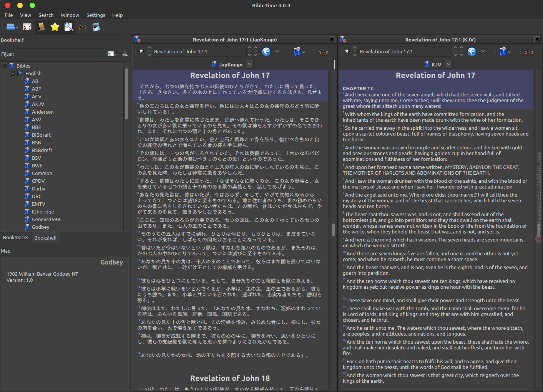Open the Search menu

[46, 15]
